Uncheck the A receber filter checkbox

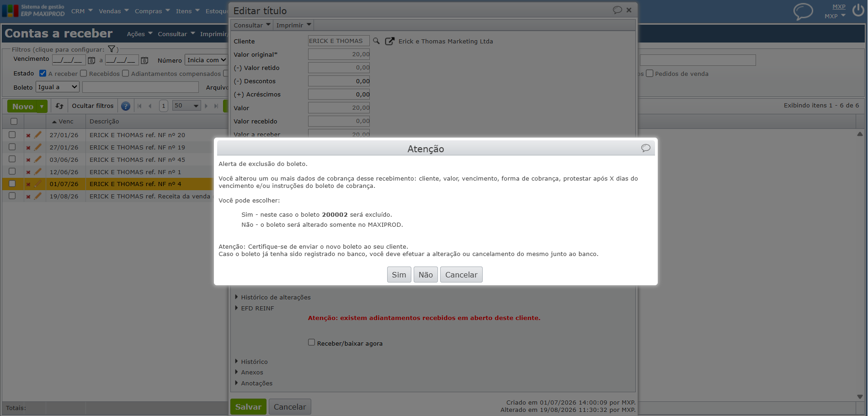point(43,73)
